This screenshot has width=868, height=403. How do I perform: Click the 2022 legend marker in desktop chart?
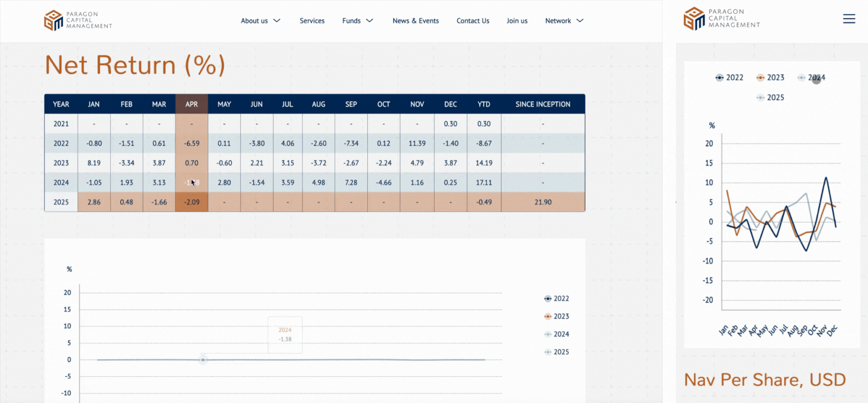(548, 298)
